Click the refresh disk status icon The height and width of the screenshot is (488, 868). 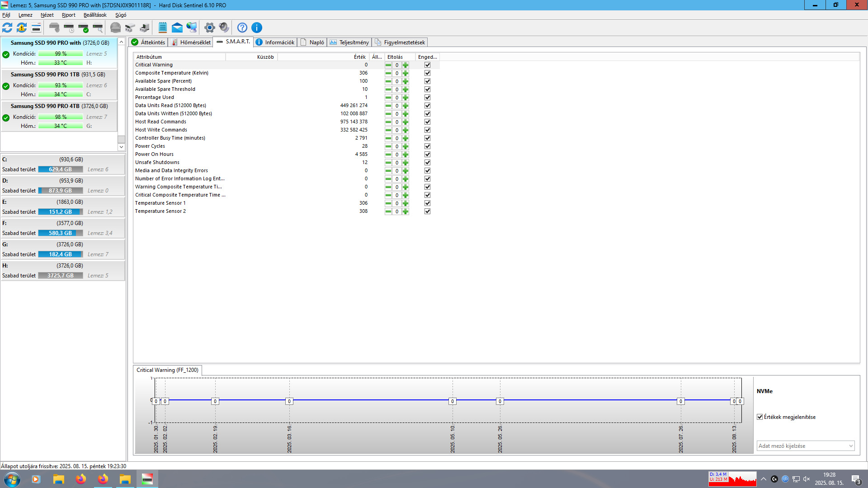7,28
